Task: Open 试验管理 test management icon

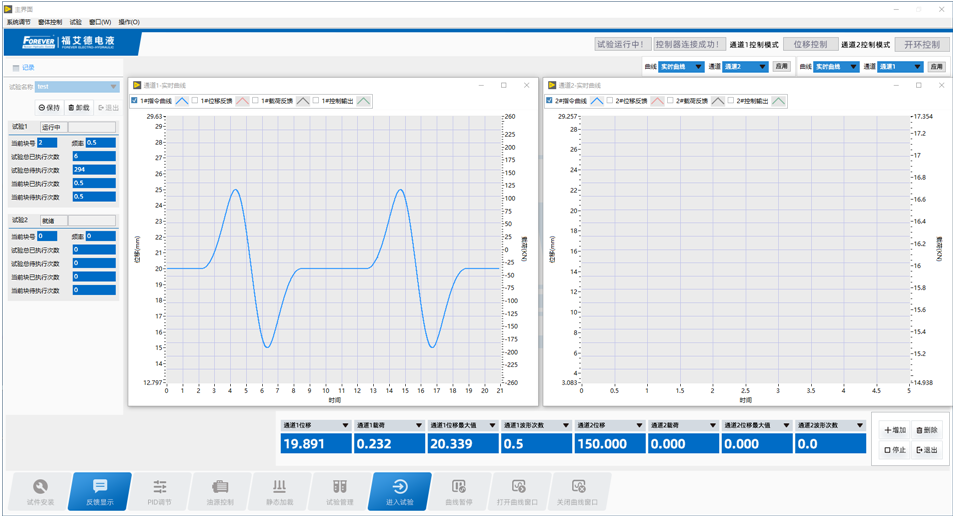Action: (x=340, y=491)
